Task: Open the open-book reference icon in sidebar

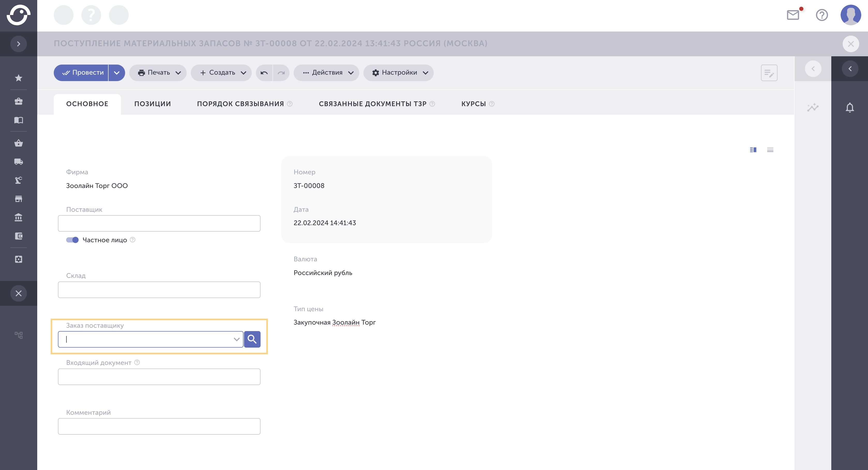Action: click(x=19, y=120)
